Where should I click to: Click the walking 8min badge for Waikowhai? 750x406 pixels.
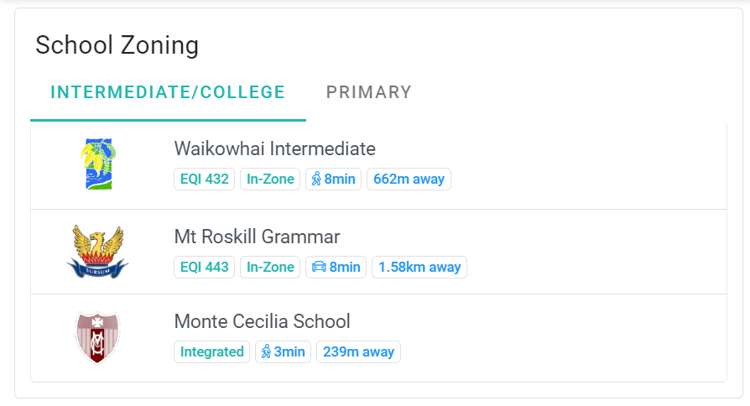[x=333, y=180]
